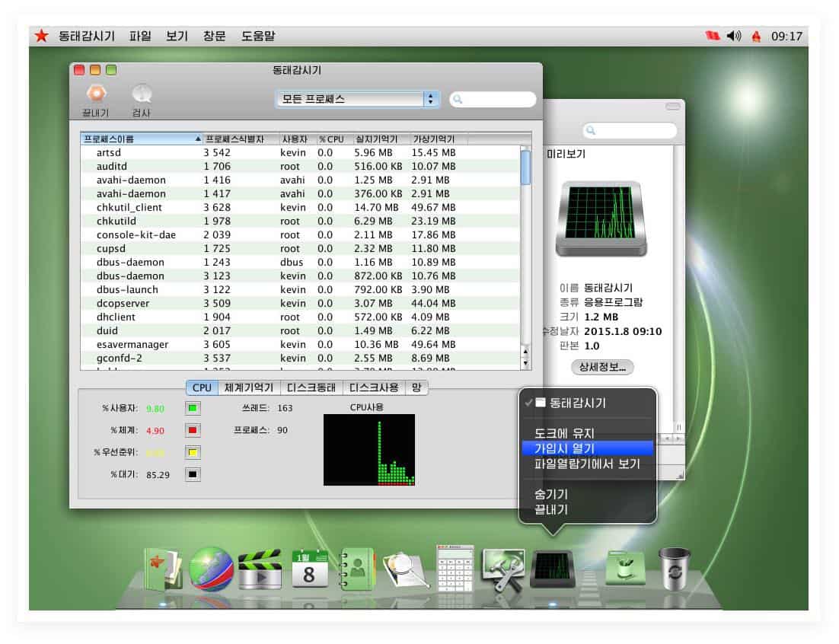Choose 도크에 유지 in the dock menu
The height and width of the screenshot is (644, 839).
(588, 433)
